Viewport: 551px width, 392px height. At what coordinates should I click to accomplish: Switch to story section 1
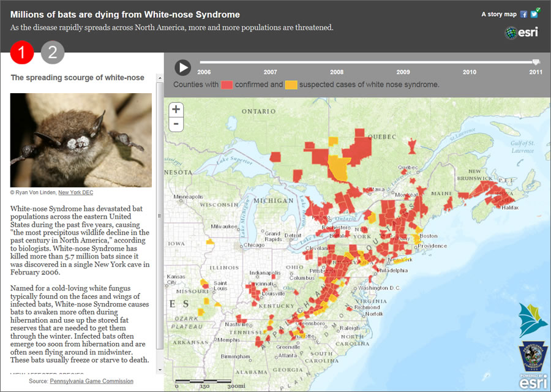[x=22, y=53]
